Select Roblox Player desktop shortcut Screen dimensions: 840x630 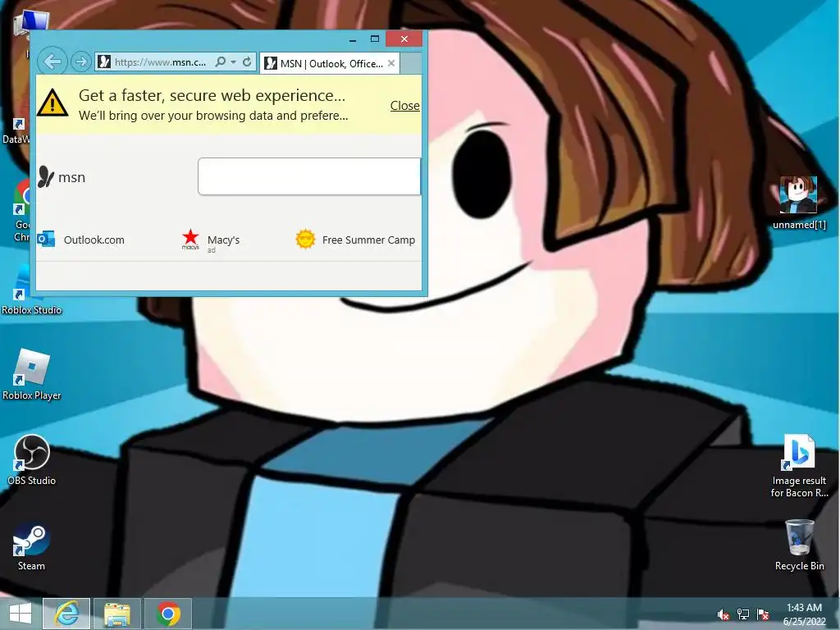(x=32, y=374)
